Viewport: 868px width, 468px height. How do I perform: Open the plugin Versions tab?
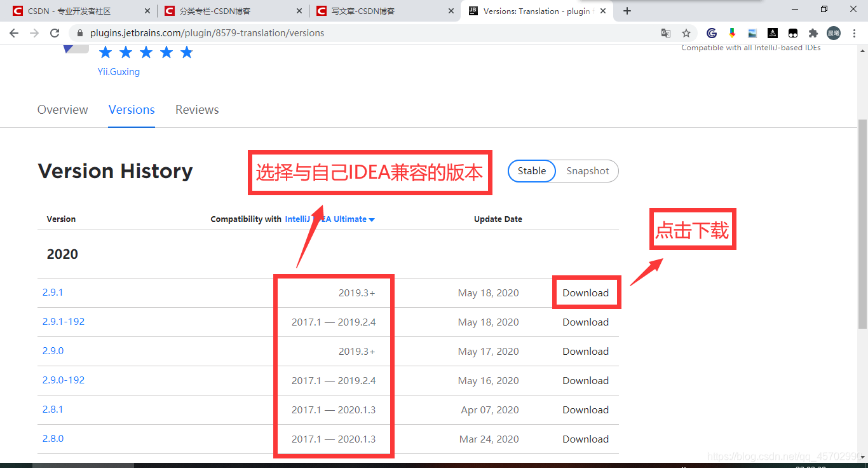(132, 109)
